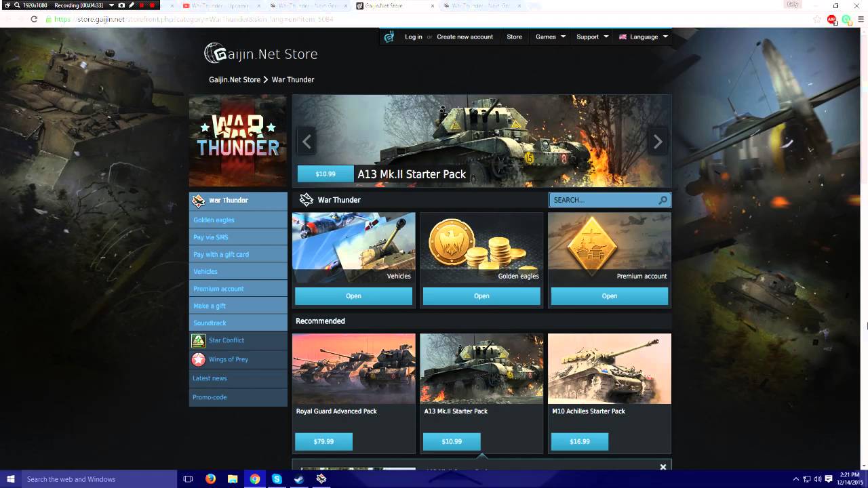Click the War Thunder launcher taskbar icon
Image resolution: width=868 pixels, height=488 pixels.
321,479
